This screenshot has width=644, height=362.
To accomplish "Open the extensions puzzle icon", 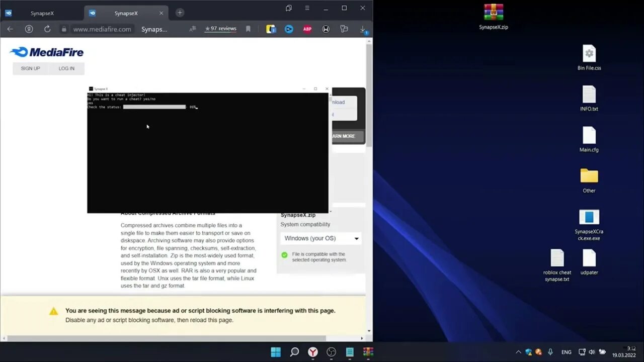I will tap(344, 29).
